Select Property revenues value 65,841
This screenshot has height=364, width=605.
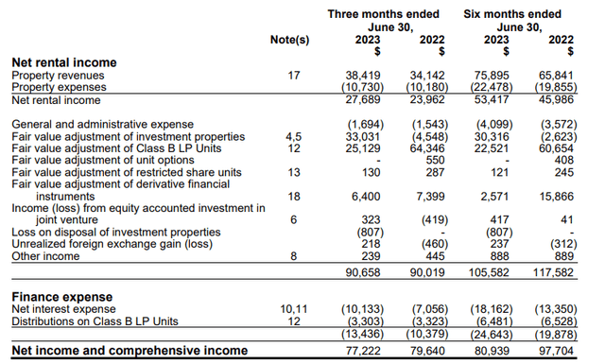pos(556,76)
